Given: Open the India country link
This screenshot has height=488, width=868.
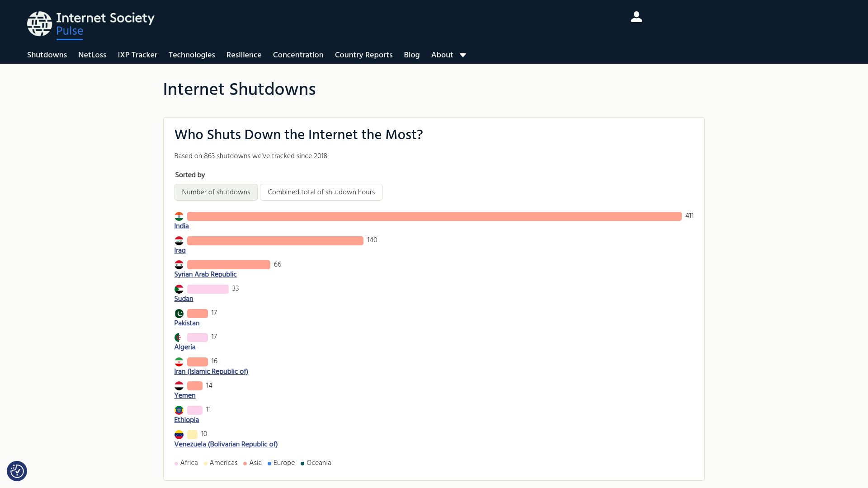Looking at the screenshot, I should pyautogui.click(x=182, y=226).
